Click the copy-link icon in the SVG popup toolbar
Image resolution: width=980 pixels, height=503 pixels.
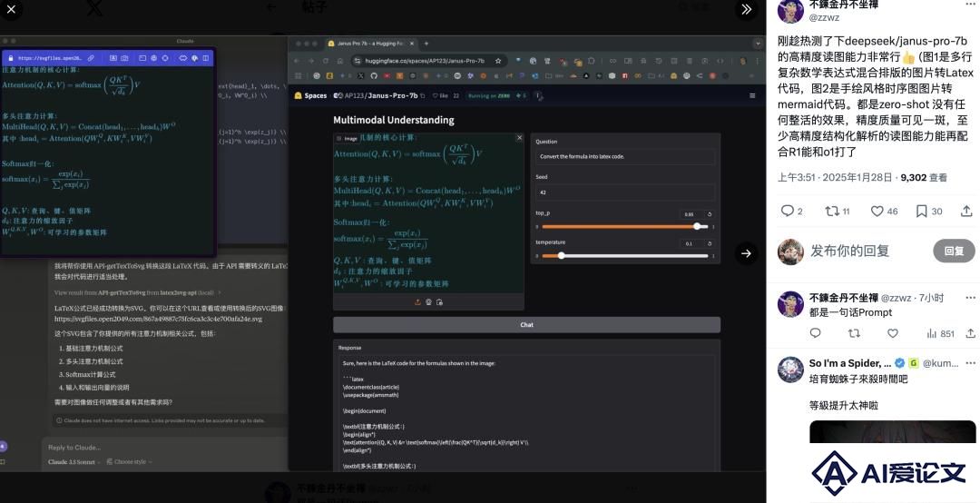point(91,57)
